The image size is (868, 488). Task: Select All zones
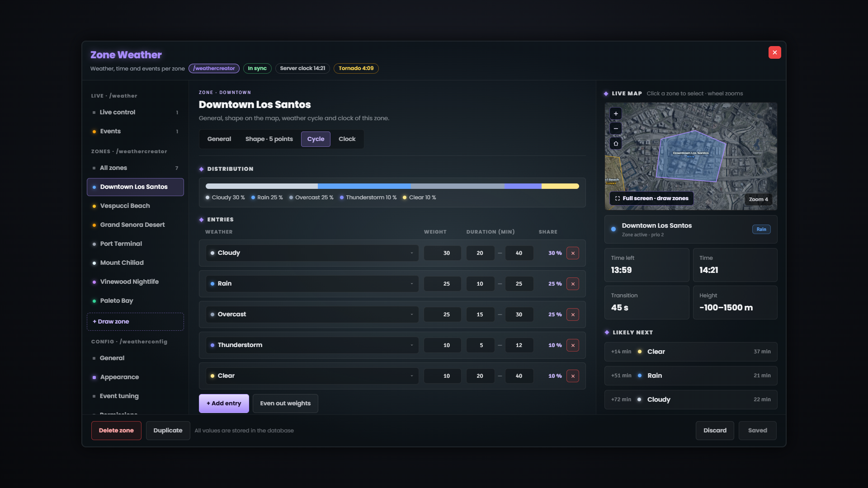click(135, 168)
